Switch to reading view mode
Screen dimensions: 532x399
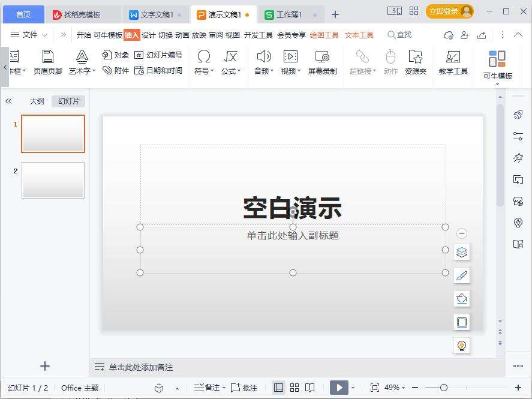coord(309,388)
